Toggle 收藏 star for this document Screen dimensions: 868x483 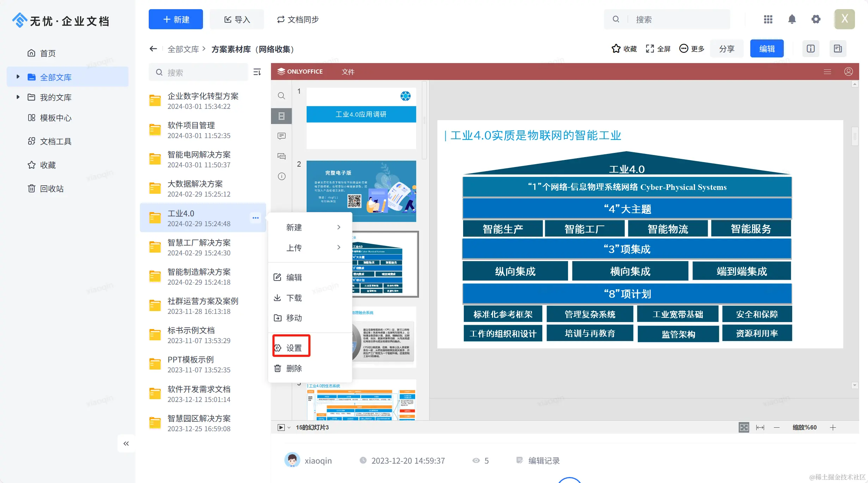624,49
